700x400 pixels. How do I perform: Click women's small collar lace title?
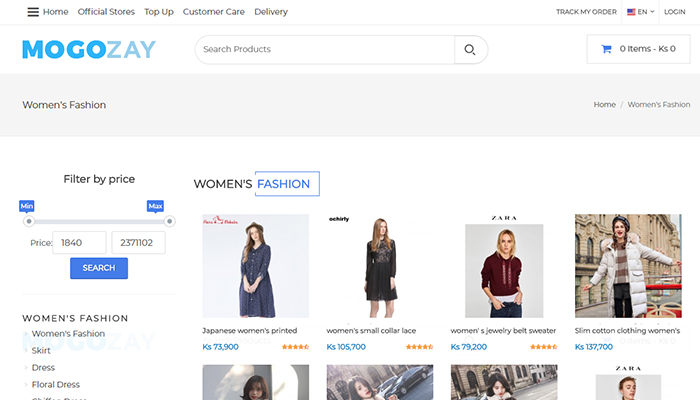click(371, 331)
